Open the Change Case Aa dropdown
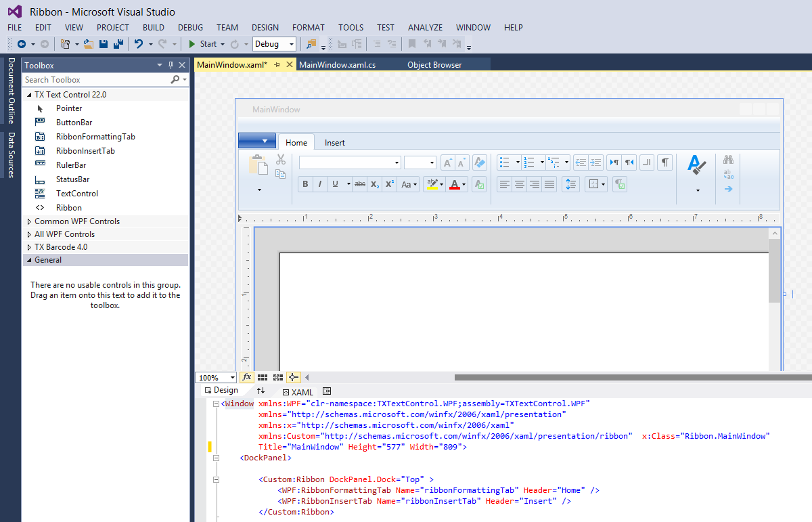 pos(409,184)
